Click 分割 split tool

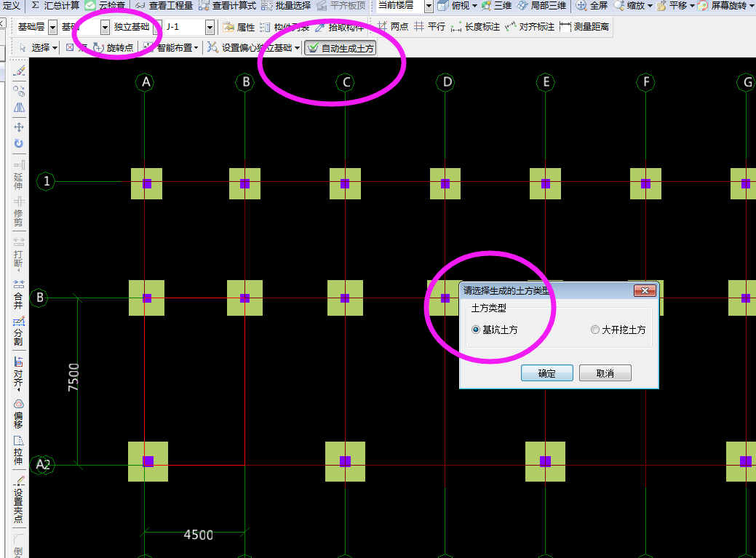18,332
